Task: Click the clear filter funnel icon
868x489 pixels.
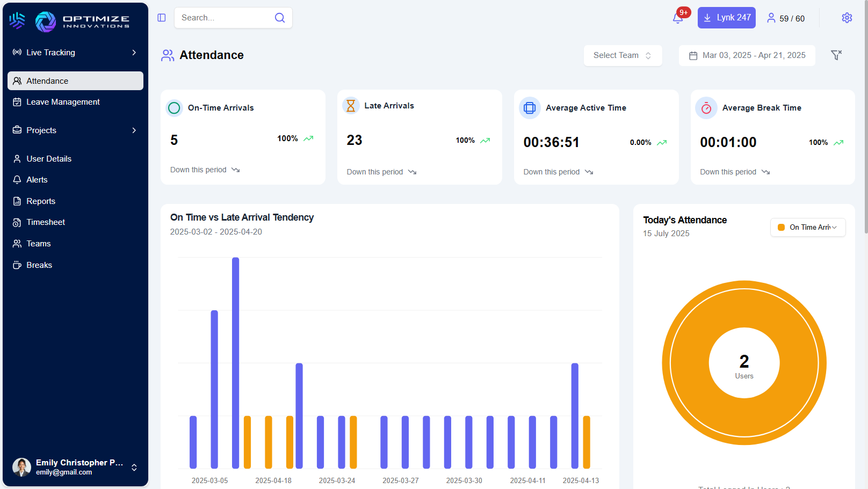Action: [836, 55]
